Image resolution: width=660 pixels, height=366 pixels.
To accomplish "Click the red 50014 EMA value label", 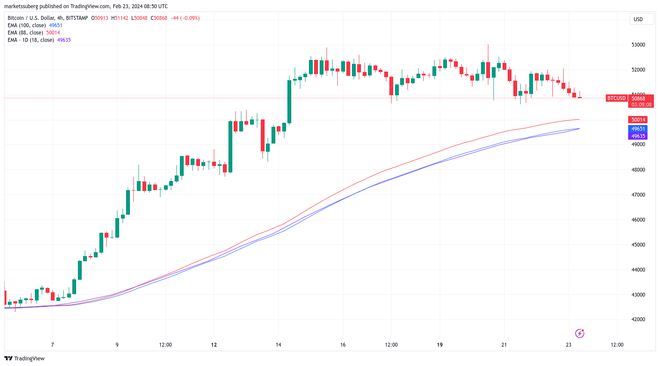I will 638,120.
